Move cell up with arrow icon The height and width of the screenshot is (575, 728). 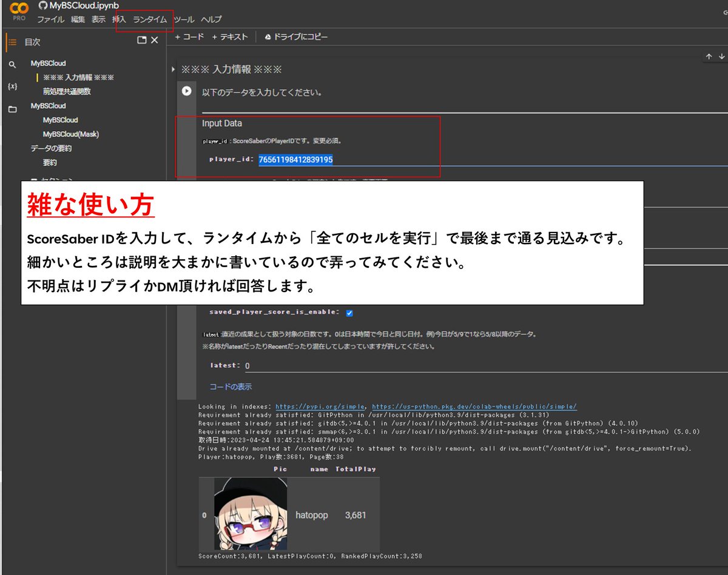709,56
